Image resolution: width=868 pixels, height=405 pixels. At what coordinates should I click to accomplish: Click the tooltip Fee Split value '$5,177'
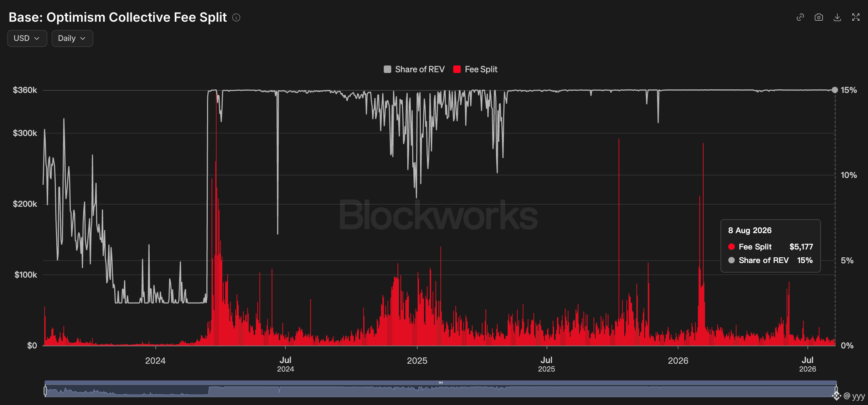[x=801, y=247]
